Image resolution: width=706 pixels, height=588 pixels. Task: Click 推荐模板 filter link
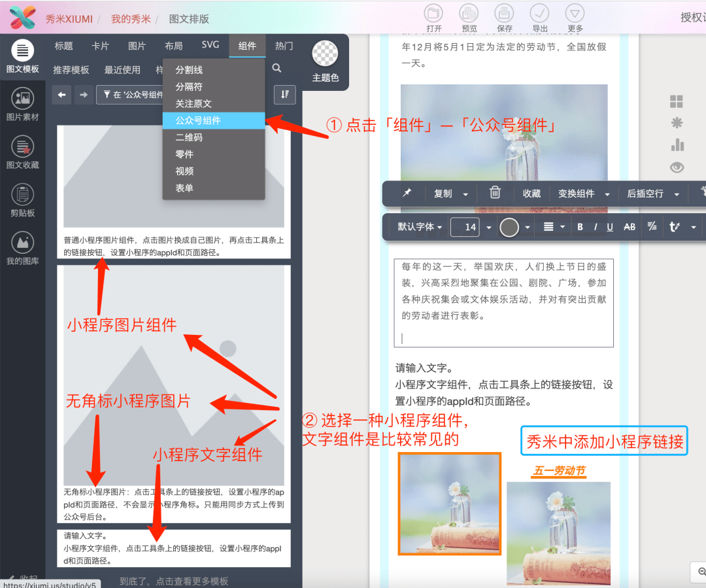[71, 70]
